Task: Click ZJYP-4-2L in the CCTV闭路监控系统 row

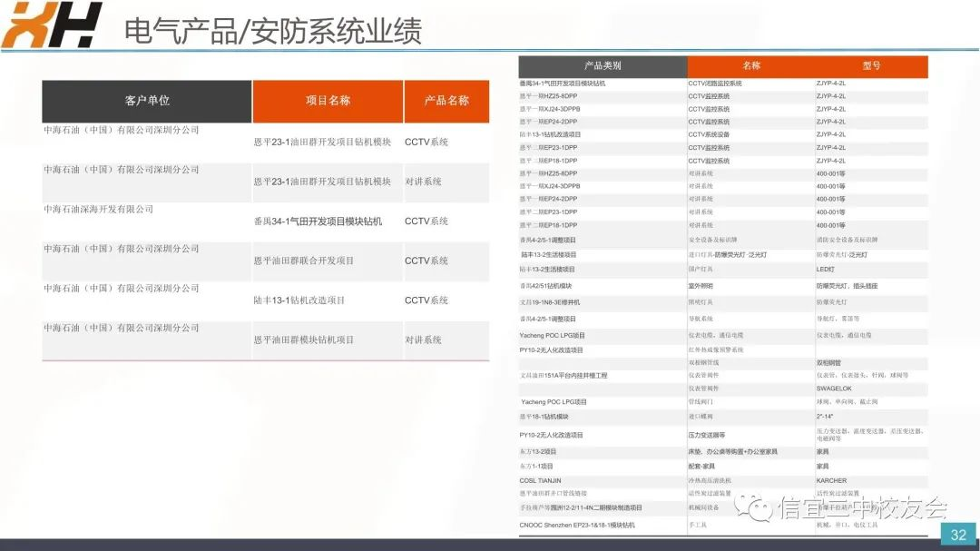Action: click(x=830, y=84)
